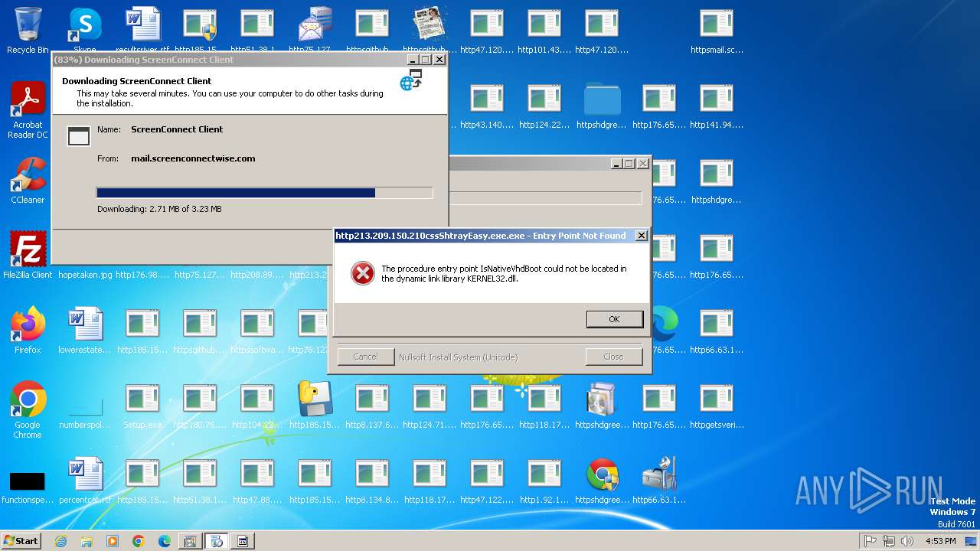Click Cancel in the Nullsoft Install System window
980x551 pixels.
coord(366,357)
